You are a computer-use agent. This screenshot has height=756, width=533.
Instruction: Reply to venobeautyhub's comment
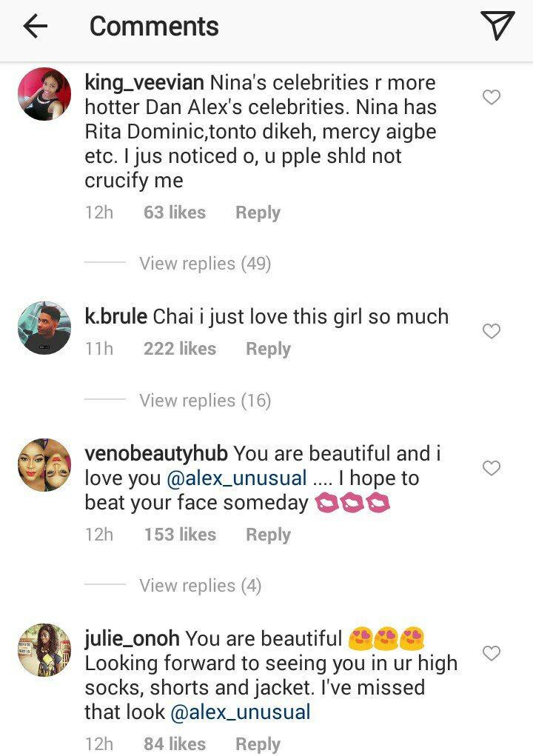[x=268, y=535]
